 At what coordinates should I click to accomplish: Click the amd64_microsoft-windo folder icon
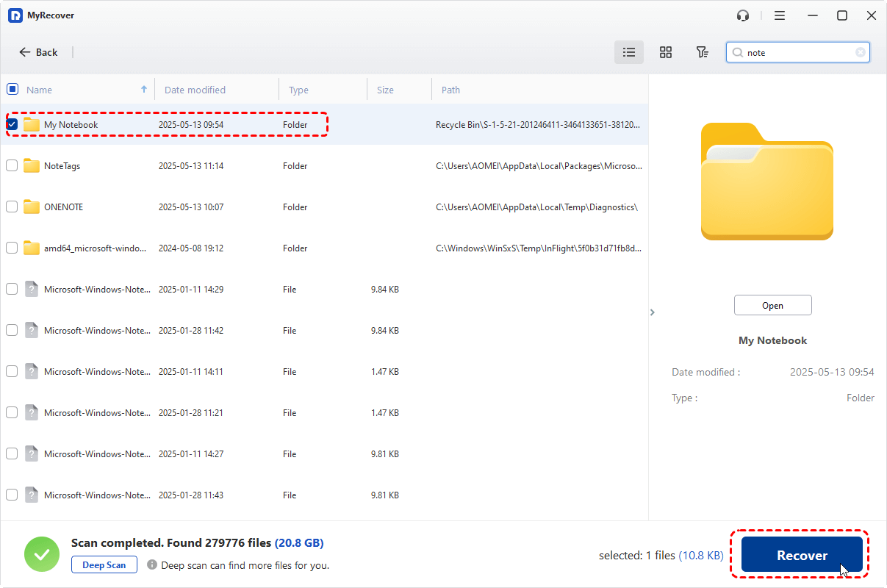[31, 248]
